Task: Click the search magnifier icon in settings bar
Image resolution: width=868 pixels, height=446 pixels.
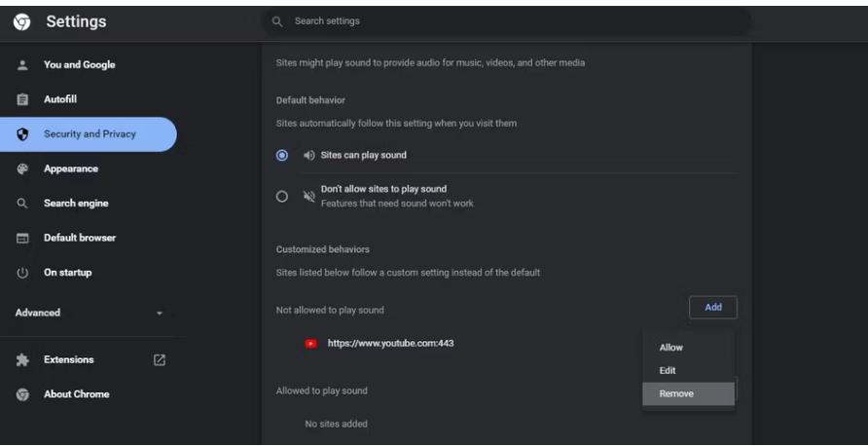Action: pyautogui.click(x=277, y=21)
